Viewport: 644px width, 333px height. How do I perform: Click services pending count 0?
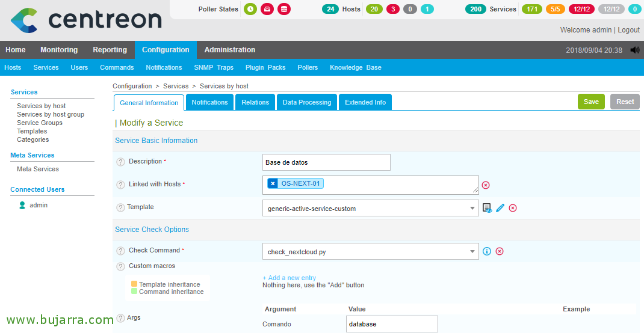tap(634, 9)
